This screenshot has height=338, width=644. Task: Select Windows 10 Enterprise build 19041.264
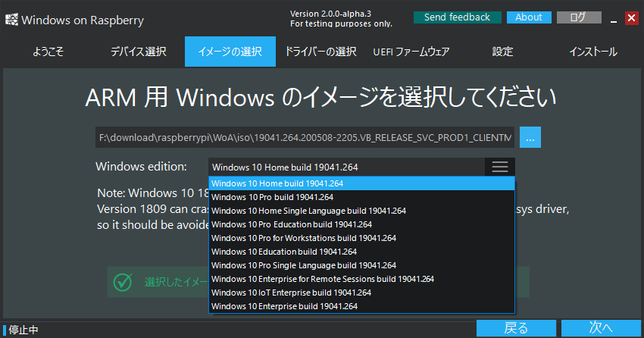pyautogui.click(x=361, y=306)
